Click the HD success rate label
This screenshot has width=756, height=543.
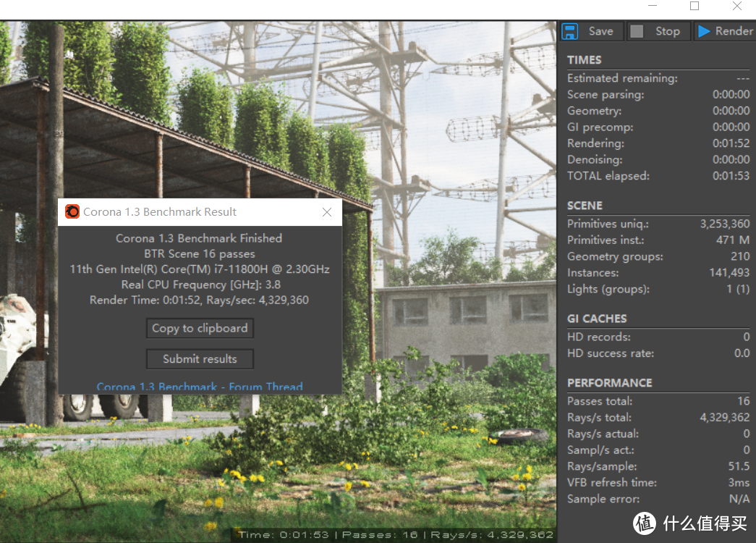[x=611, y=353]
